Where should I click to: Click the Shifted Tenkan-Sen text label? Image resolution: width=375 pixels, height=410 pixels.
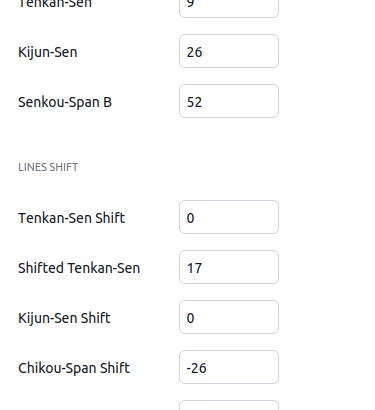click(x=79, y=268)
